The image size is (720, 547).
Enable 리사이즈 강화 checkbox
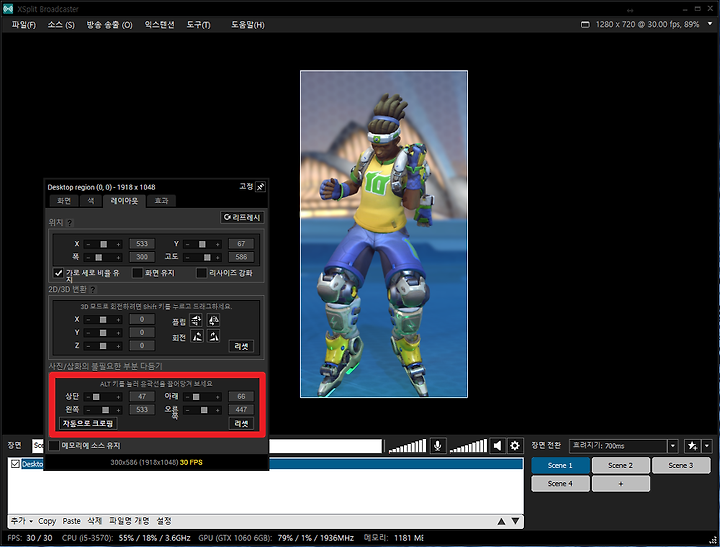(x=202, y=273)
